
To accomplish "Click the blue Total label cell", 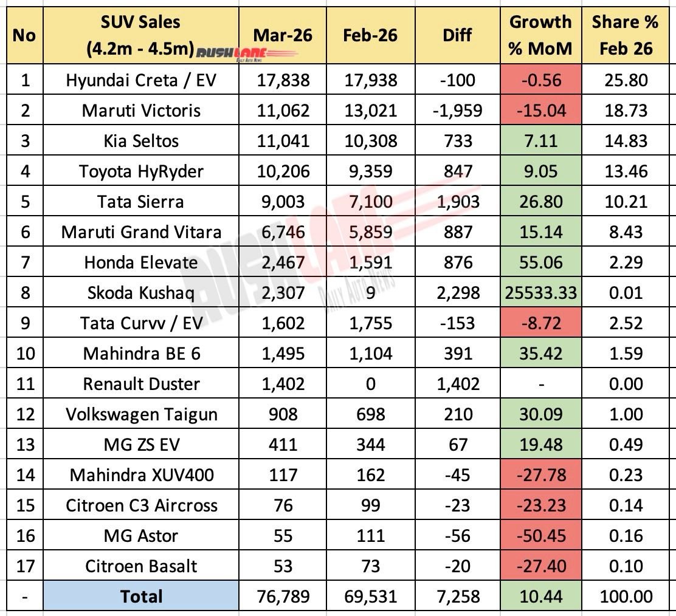I will point(140,596).
